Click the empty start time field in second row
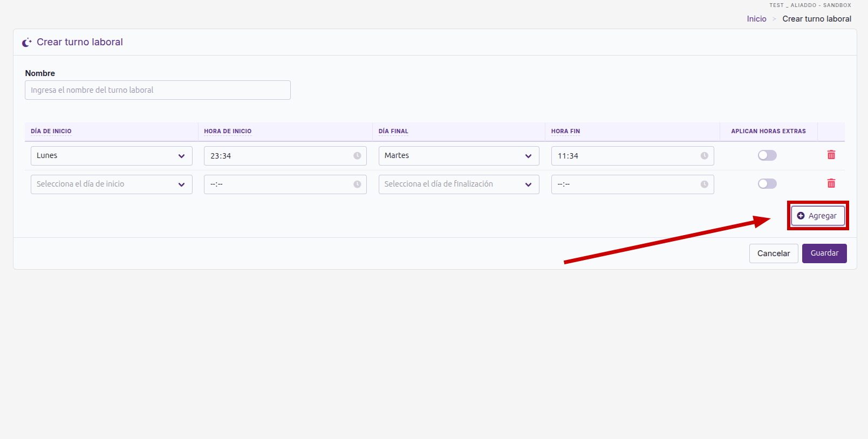Screen dimensions: 868x439 (285, 184)
